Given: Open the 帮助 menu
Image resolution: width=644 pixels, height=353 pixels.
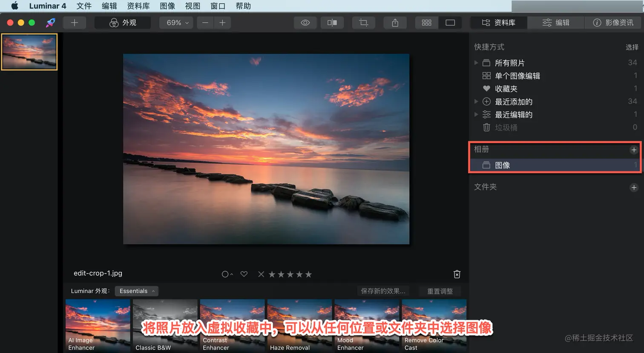Looking at the screenshot, I should (x=243, y=6).
